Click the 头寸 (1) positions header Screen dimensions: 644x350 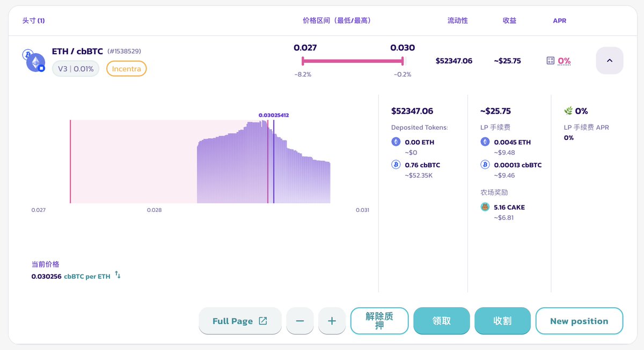pyautogui.click(x=33, y=20)
